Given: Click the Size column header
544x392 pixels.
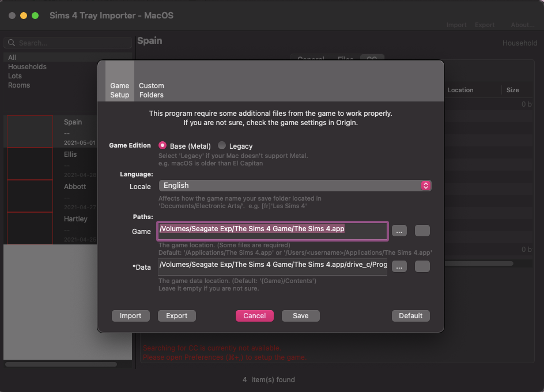Looking at the screenshot, I should (x=512, y=90).
